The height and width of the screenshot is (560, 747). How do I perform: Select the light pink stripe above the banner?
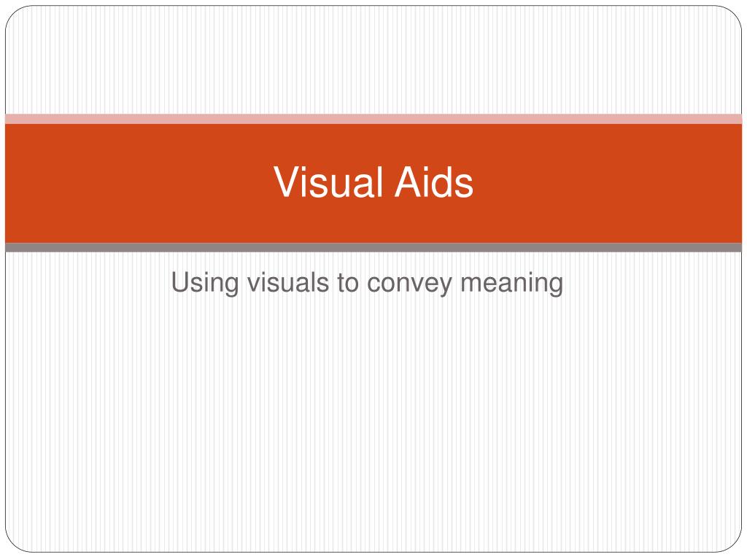coord(373,119)
